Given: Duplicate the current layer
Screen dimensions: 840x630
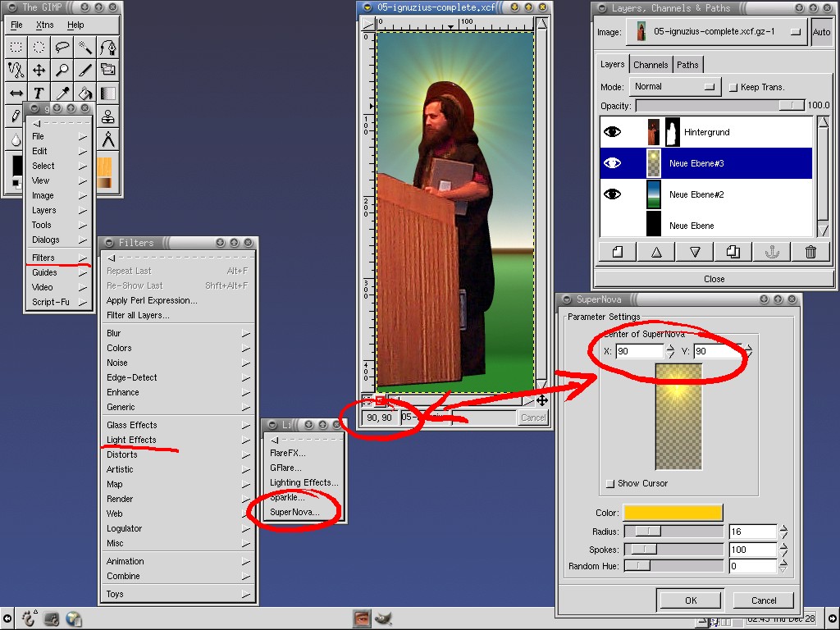Looking at the screenshot, I should coord(733,252).
